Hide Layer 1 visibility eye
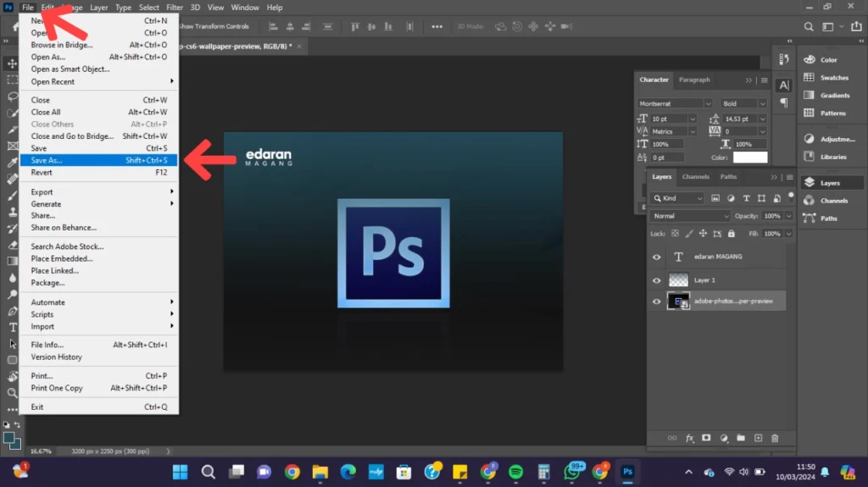 pyautogui.click(x=657, y=280)
